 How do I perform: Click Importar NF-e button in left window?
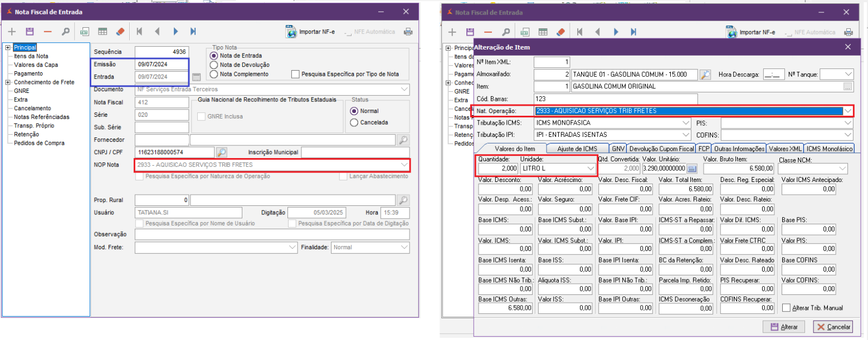[x=311, y=32]
